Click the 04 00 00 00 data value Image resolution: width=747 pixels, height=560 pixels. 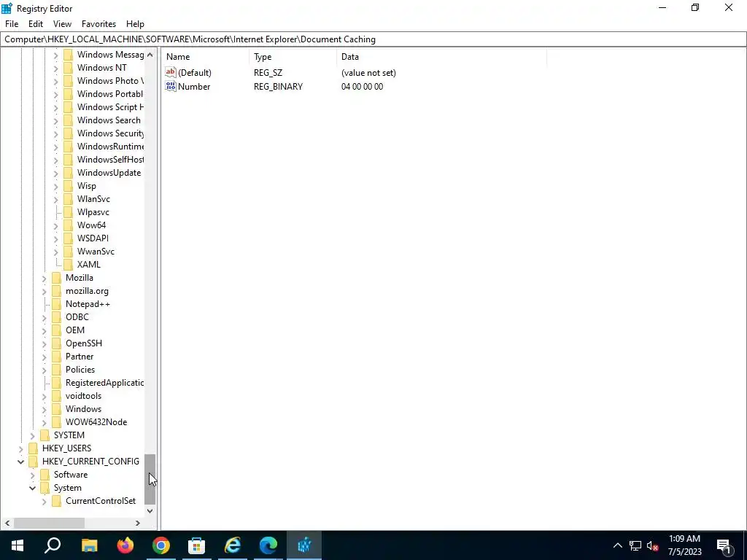coord(362,86)
